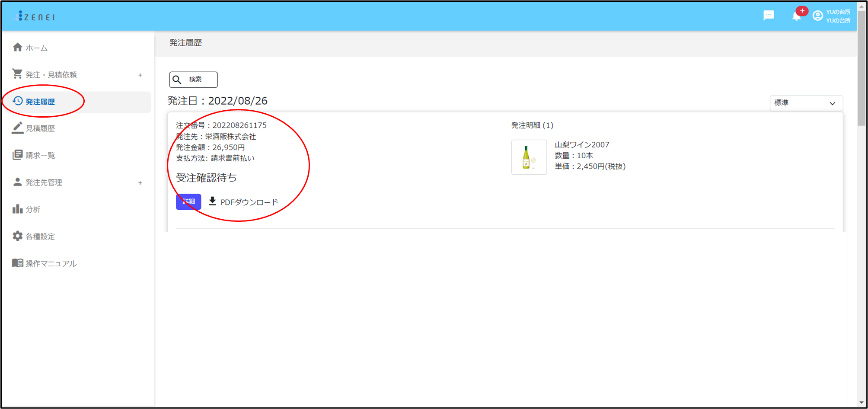
Task: Click 受注確認待ち status text
Action: [206, 177]
